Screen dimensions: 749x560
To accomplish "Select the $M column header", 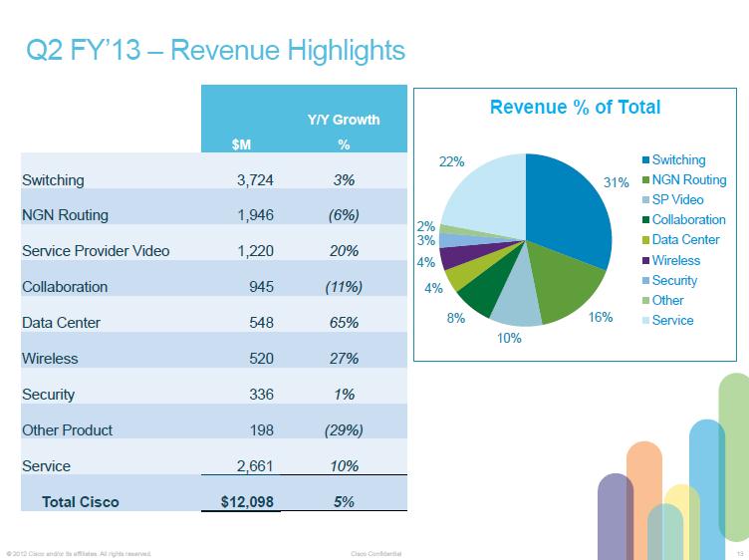I will point(240,145).
